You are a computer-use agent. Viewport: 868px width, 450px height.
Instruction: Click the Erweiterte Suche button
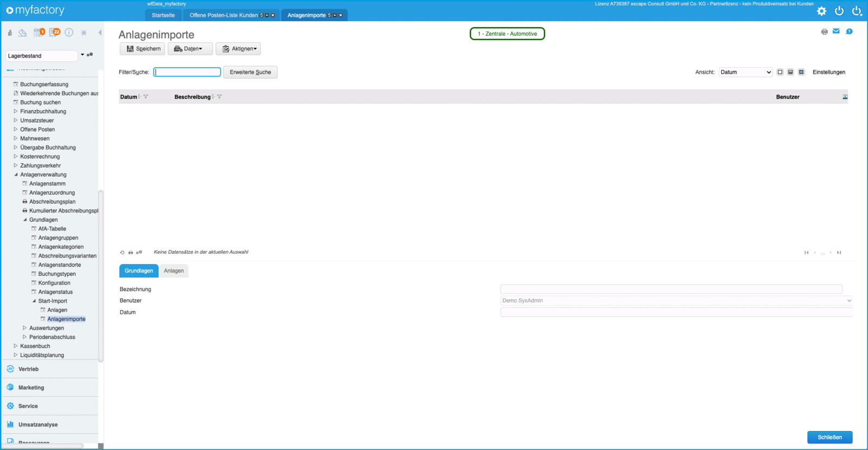[250, 72]
